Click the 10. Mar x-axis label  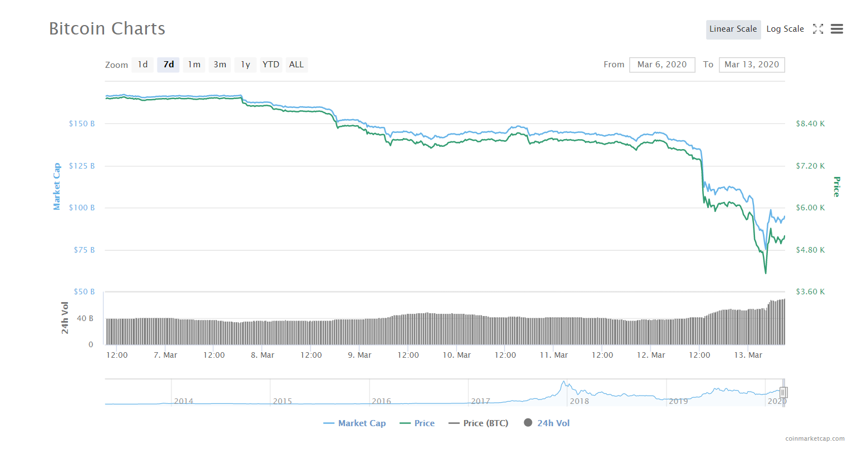pyautogui.click(x=457, y=355)
